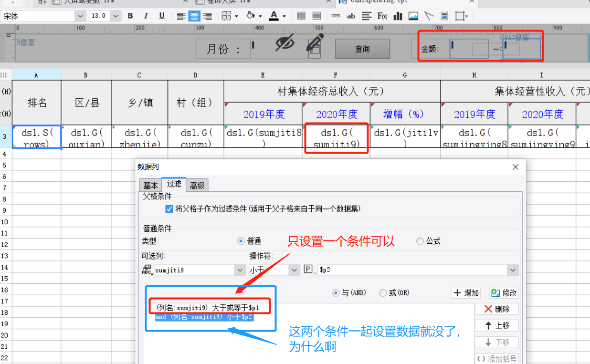Insert a formula with the F(x) icon
Screen dimensions: 590x364
coord(382,16)
